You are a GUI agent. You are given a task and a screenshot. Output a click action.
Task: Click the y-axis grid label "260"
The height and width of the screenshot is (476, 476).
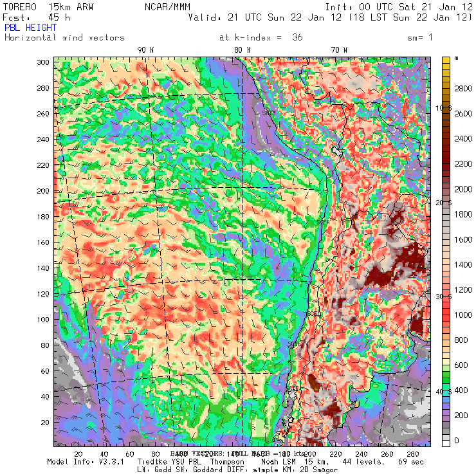tap(43, 114)
